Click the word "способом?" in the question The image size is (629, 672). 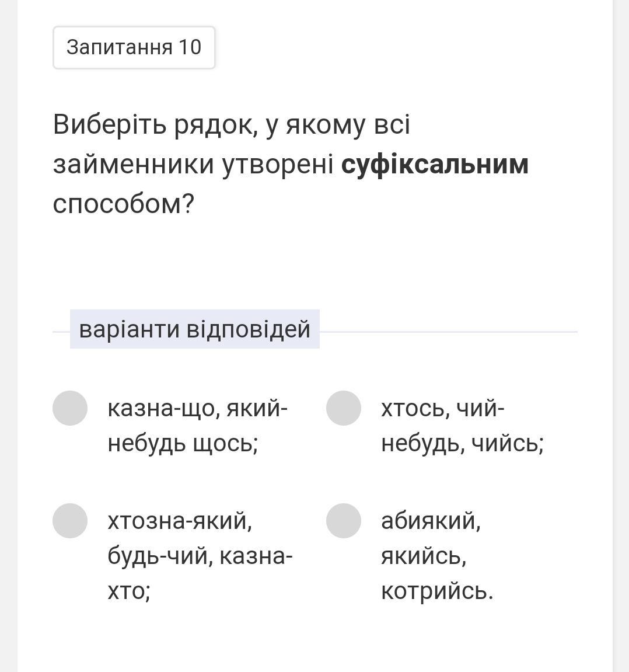(x=123, y=204)
